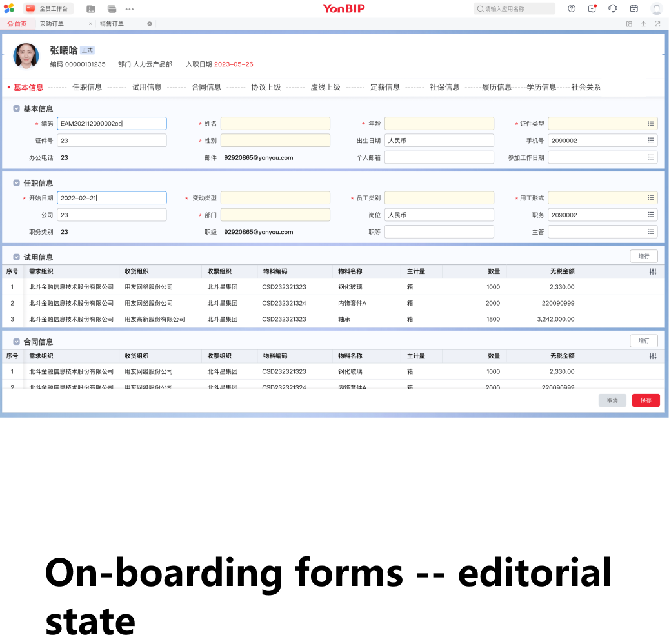This screenshot has height=644, width=669.
Task: Jump to 定薪信息 anchor tab
Action: 385,88
